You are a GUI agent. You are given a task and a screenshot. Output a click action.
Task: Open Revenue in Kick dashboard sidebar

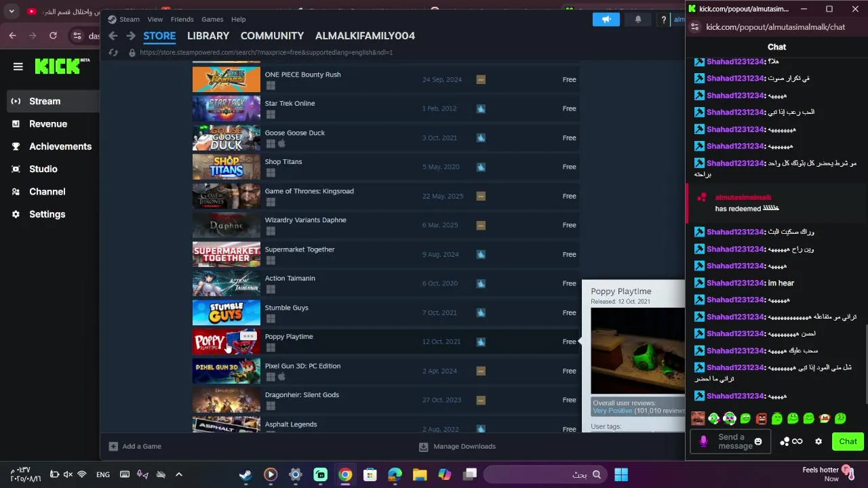[x=48, y=124]
